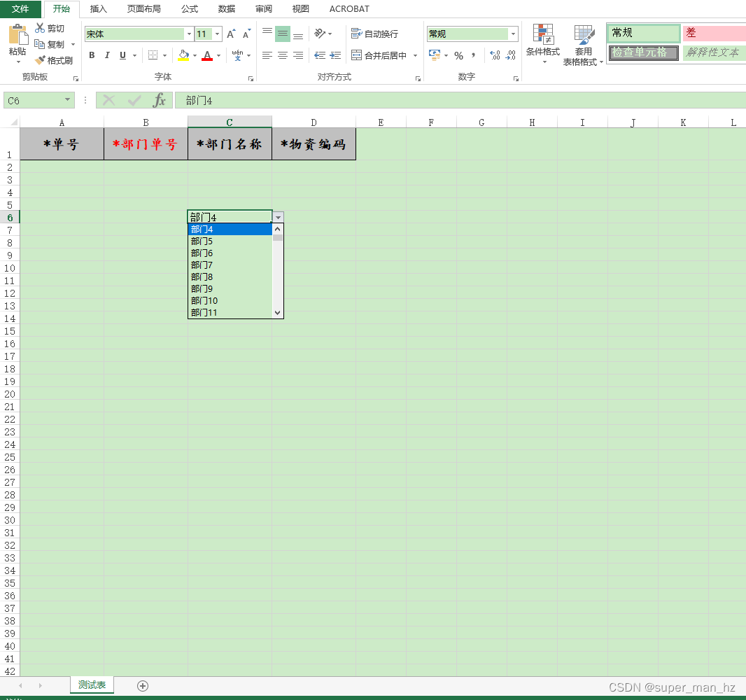
Task: Switch to the Data (数据) tab
Action: (227, 9)
